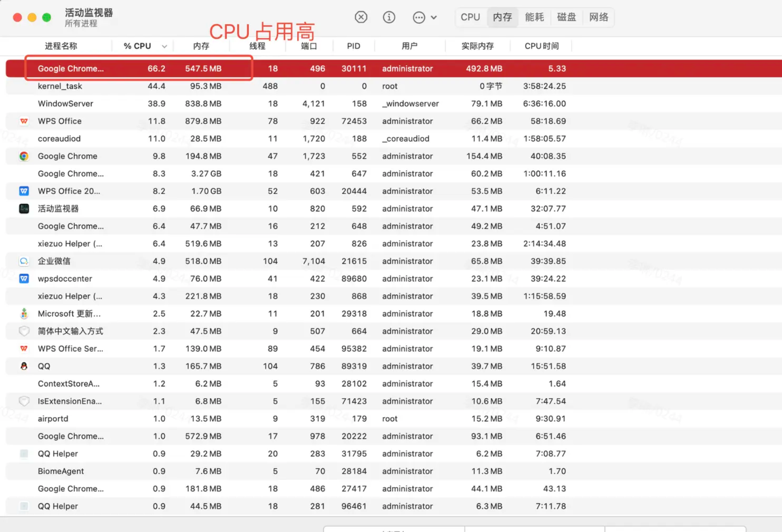This screenshot has height=532, width=782.
Task: Select the Google Chrome... row with PID 648
Action: pos(394,226)
